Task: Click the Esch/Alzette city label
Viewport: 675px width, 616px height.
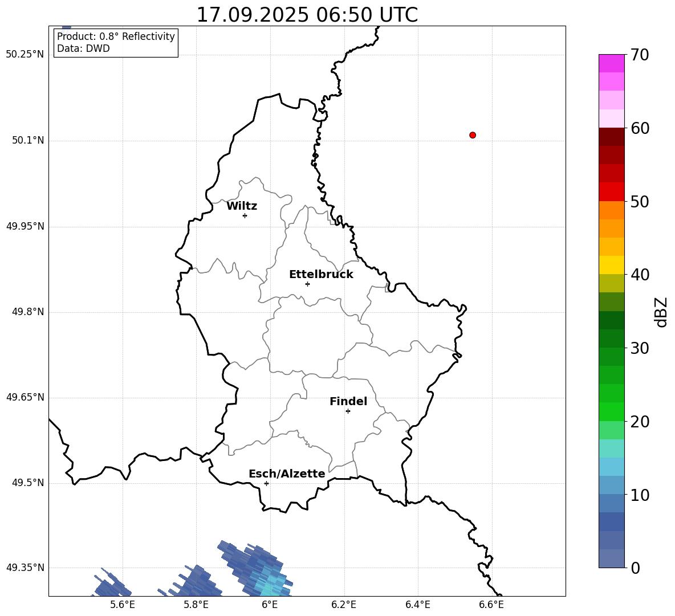Action: pos(287,474)
